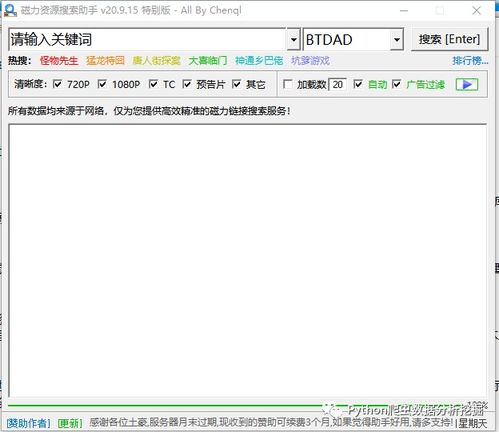Click the [赞助作者] link
Image resolution: width=499 pixels, height=432 pixels.
28,423
